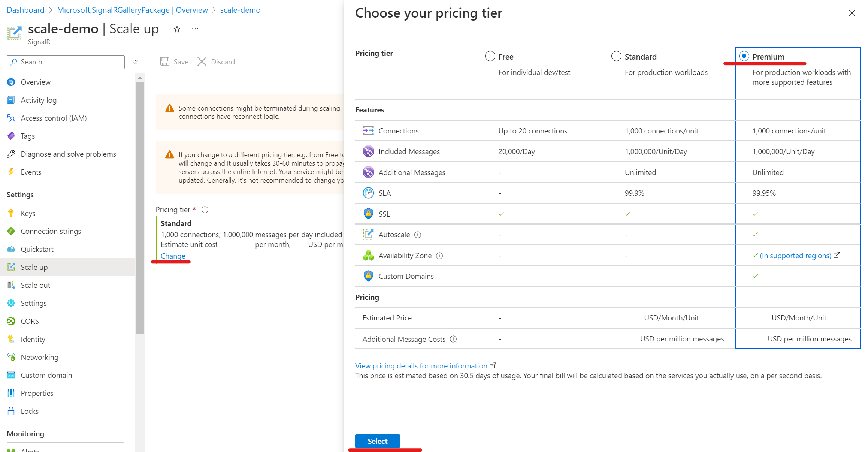Click the Save button on scale page
The height and width of the screenshot is (452, 868).
tap(175, 61)
